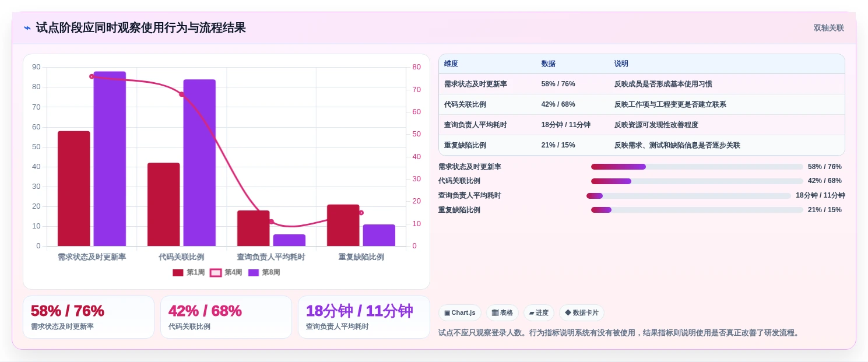
Task: Click progress value 42% / 68% at right
Action: point(825,181)
